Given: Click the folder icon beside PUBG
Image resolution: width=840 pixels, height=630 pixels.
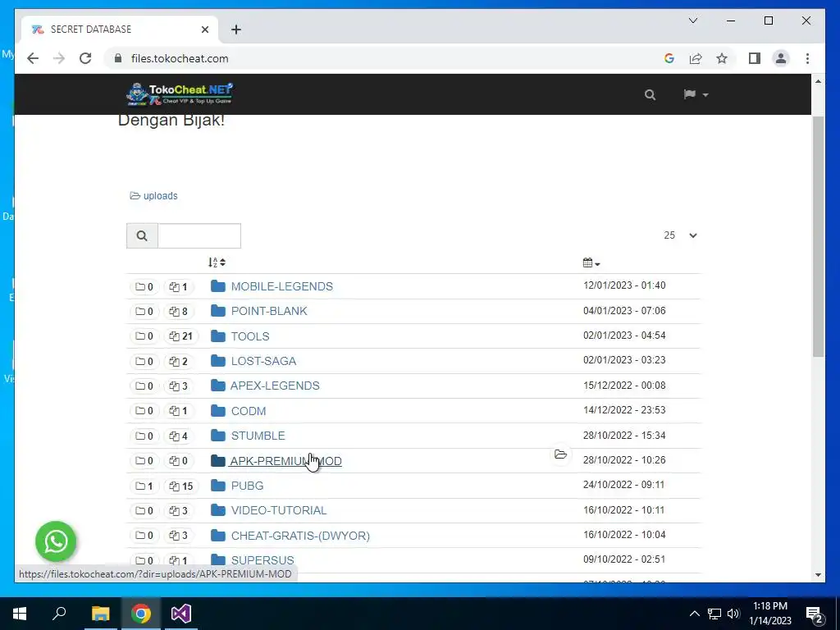Looking at the screenshot, I should pos(218,486).
